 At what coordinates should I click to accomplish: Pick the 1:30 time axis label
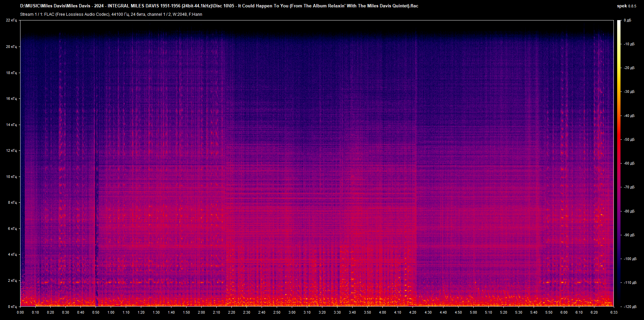[x=156, y=312]
